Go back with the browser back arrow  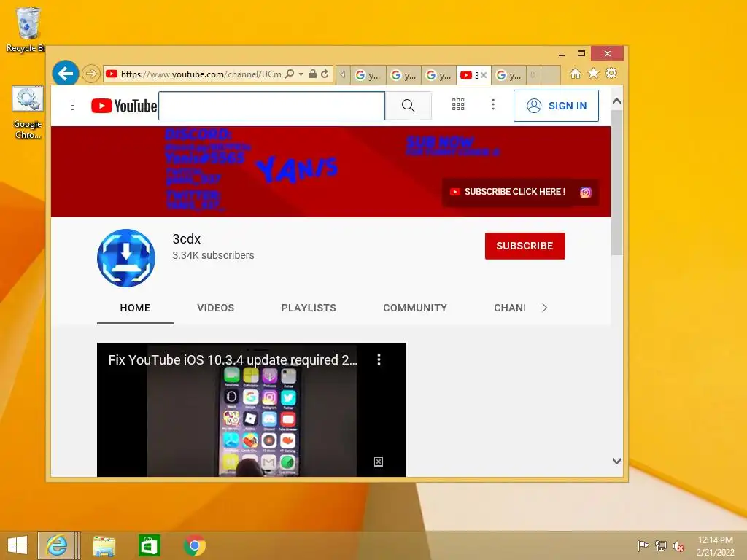coord(65,73)
